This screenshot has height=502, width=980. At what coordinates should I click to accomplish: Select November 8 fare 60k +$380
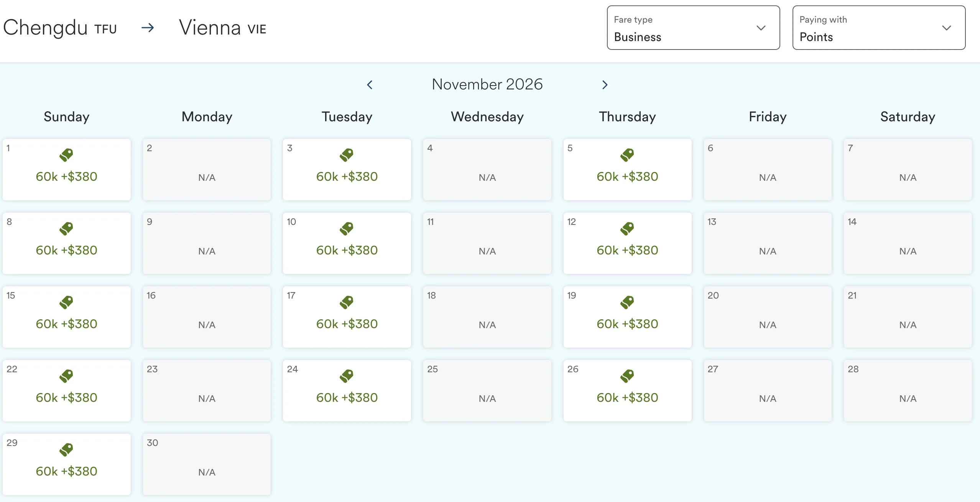[x=67, y=243]
